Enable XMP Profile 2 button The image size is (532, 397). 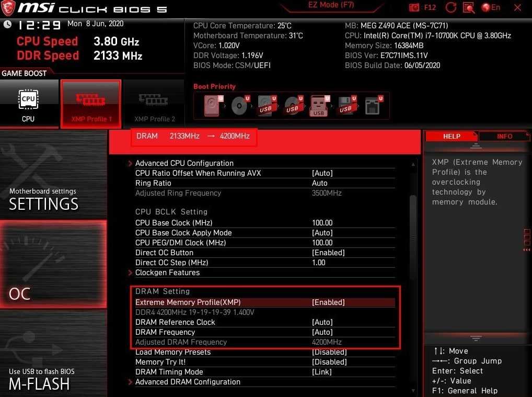pos(154,104)
